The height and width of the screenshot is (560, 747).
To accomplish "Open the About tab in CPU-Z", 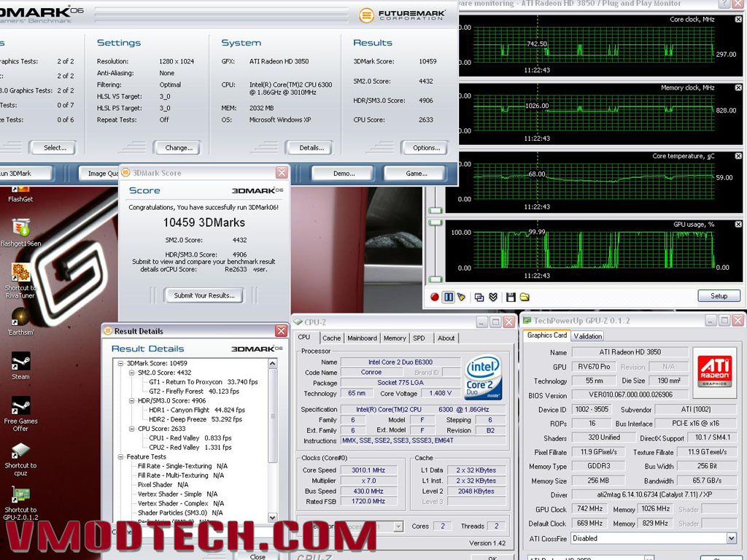I will pos(446,338).
